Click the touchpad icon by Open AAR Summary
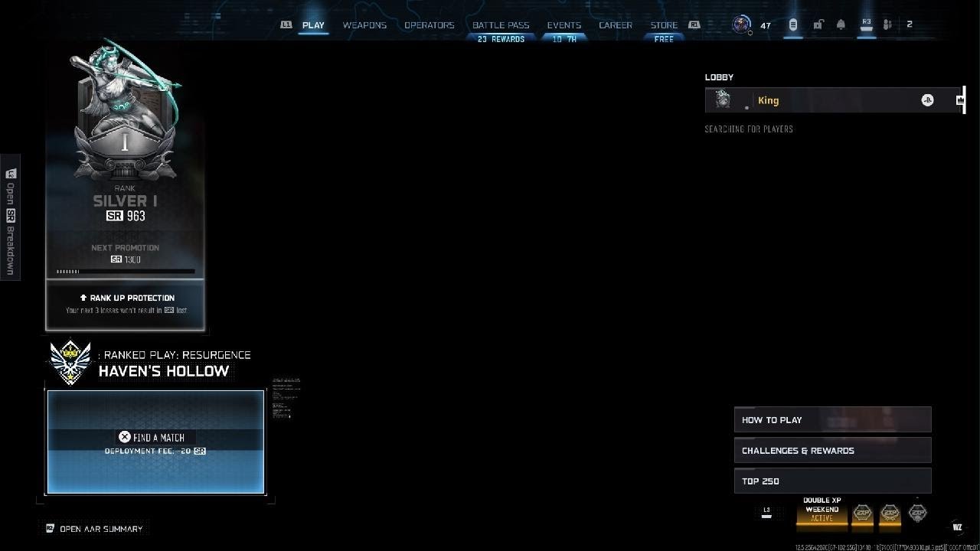 point(50,529)
